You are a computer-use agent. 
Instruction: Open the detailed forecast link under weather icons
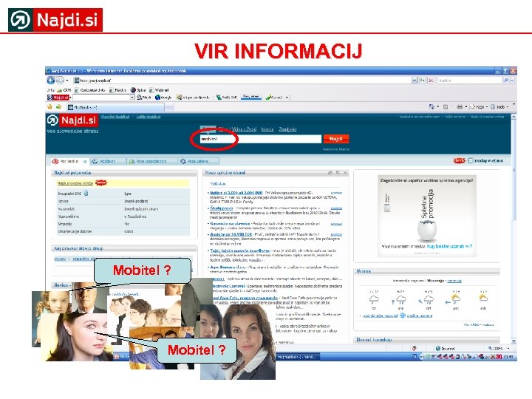(380, 316)
